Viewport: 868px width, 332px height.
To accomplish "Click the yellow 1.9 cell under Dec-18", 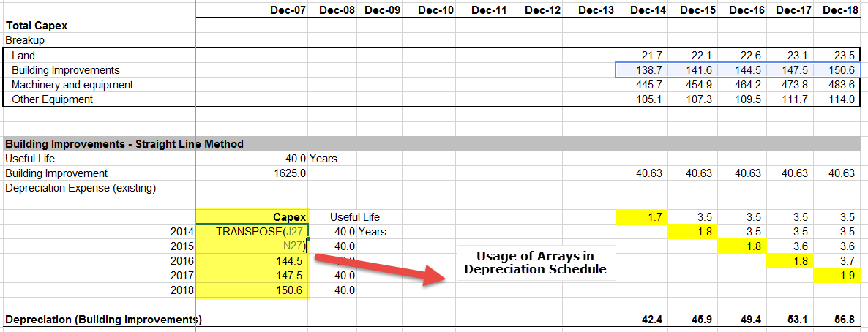I will (x=836, y=275).
